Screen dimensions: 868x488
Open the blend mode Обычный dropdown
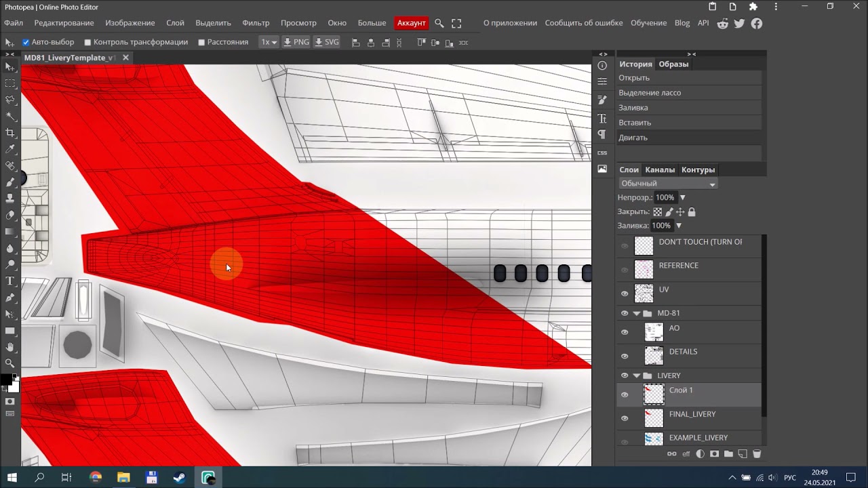668,184
